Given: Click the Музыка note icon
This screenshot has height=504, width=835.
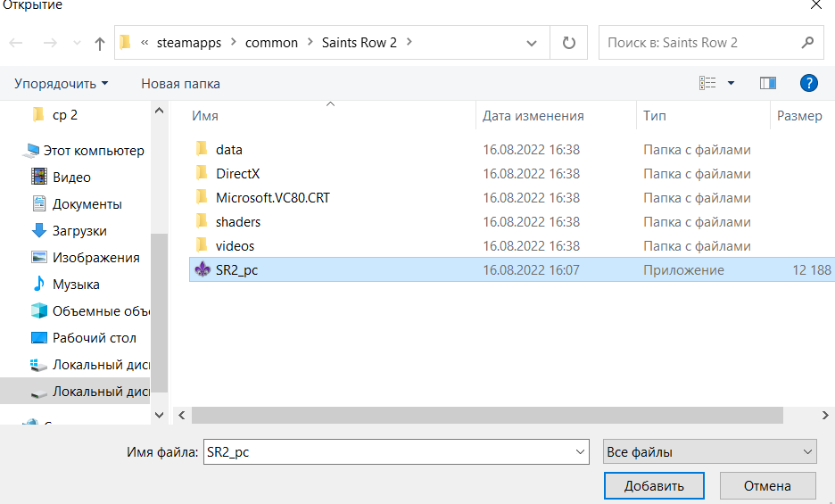Looking at the screenshot, I should 39,284.
